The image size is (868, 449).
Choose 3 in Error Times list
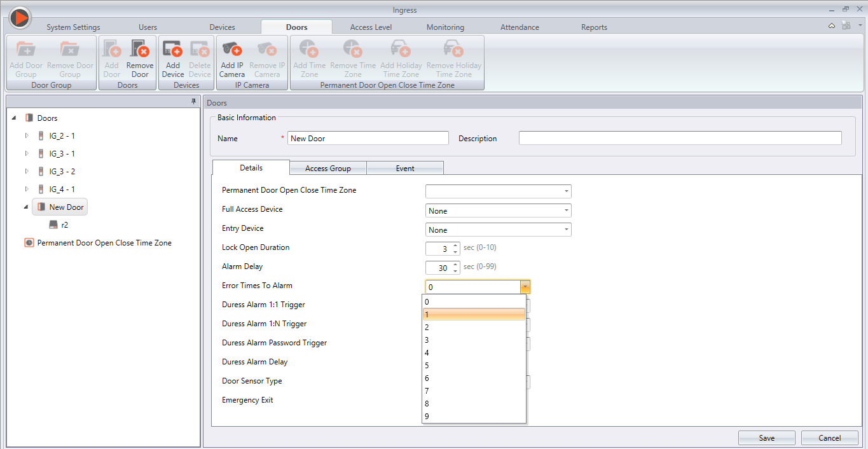[474, 340]
